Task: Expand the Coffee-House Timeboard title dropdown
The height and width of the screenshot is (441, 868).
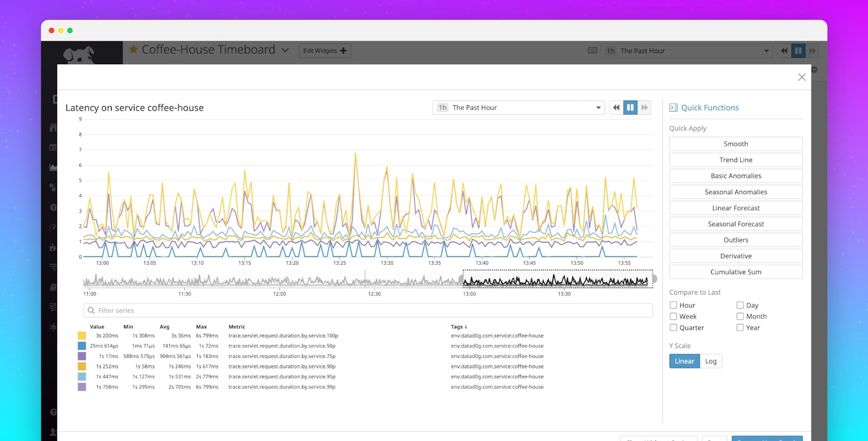Action: [x=285, y=50]
